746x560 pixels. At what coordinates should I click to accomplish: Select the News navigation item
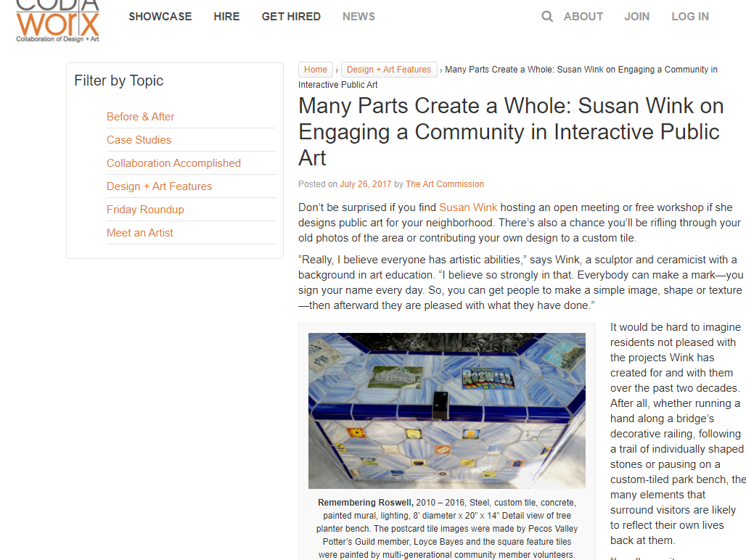click(358, 17)
